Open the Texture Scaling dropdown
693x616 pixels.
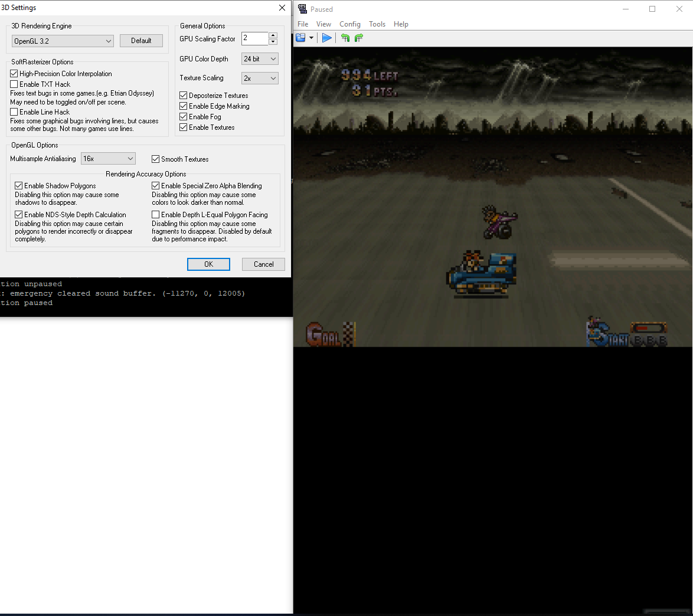point(272,78)
